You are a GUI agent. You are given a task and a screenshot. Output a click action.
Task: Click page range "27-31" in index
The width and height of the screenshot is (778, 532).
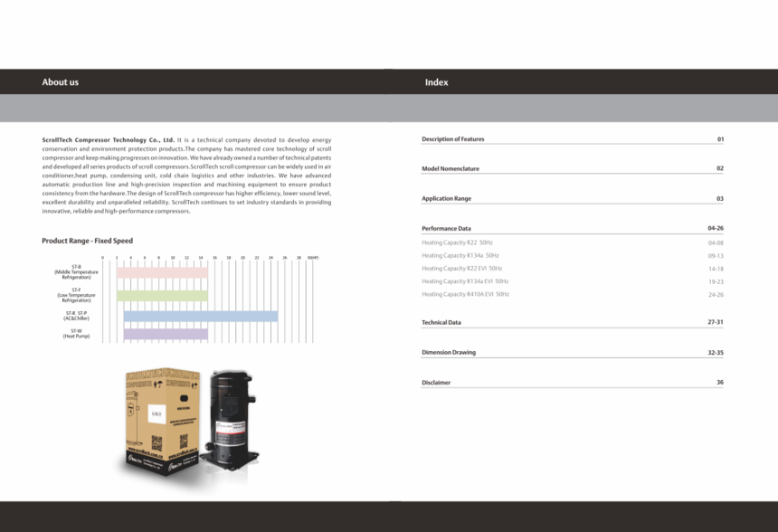coord(716,322)
